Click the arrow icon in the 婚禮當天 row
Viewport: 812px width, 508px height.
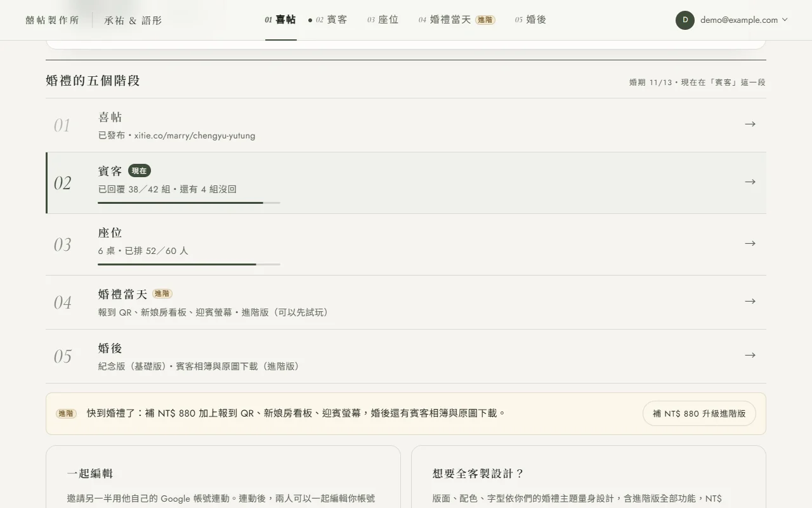coord(750,301)
